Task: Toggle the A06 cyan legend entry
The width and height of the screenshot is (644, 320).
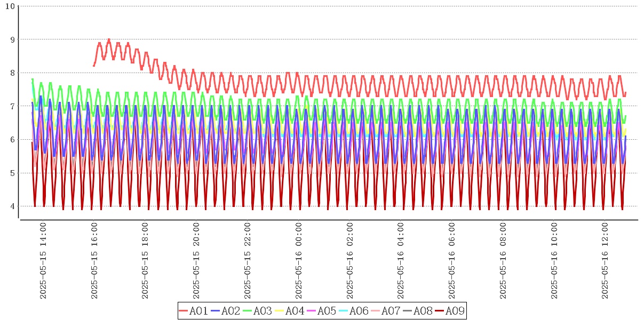Action: (x=353, y=311)
